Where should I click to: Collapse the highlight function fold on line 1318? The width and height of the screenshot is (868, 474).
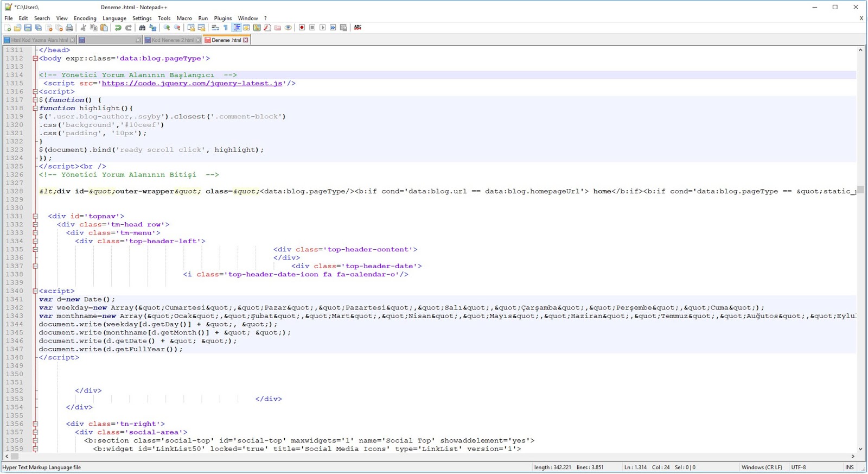[35, 108]
